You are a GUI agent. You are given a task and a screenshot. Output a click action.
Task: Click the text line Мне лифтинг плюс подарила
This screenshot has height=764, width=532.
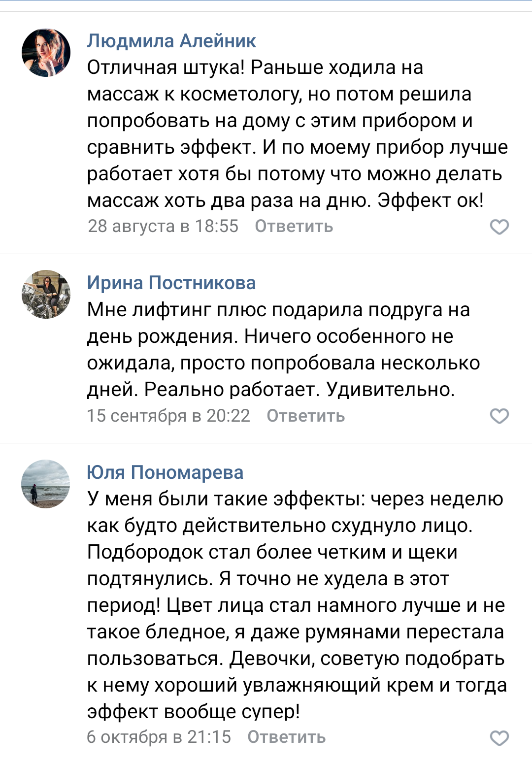tap(278, 310)
